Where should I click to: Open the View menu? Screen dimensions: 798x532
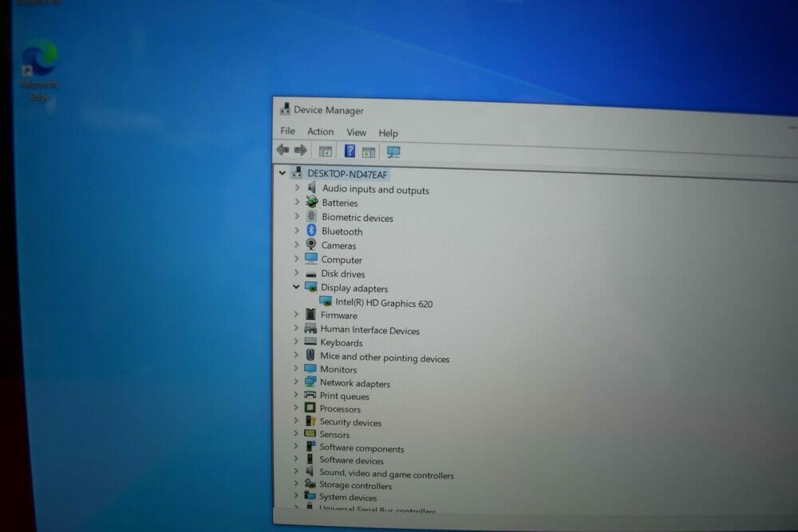coord(356,132)
